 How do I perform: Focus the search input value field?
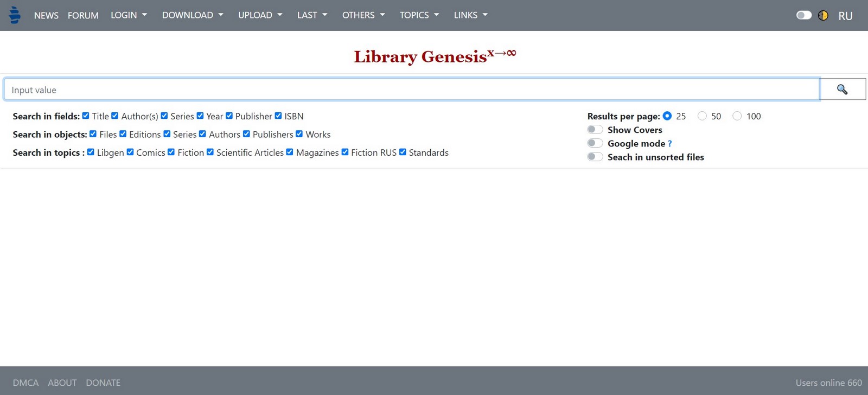(x=412, y=90)
